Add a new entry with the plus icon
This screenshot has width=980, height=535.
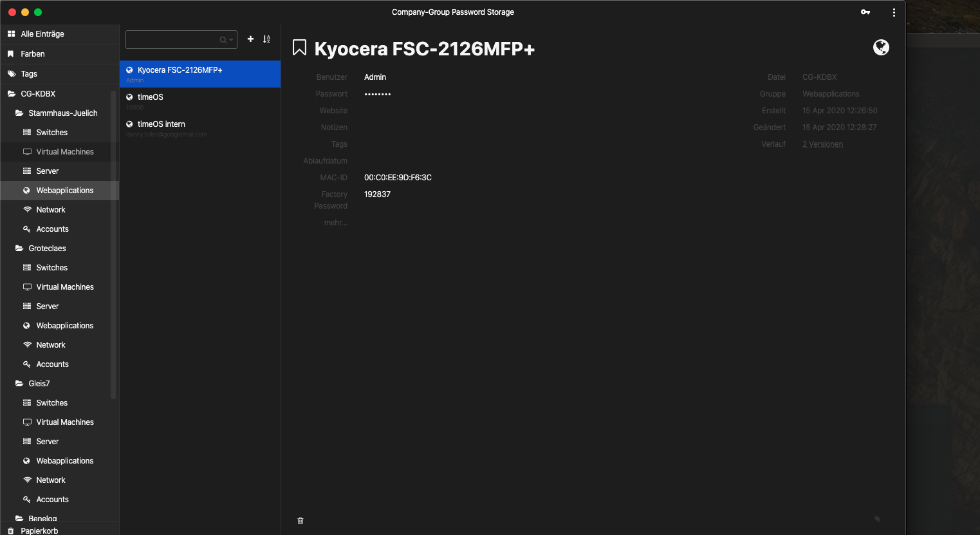250,39
